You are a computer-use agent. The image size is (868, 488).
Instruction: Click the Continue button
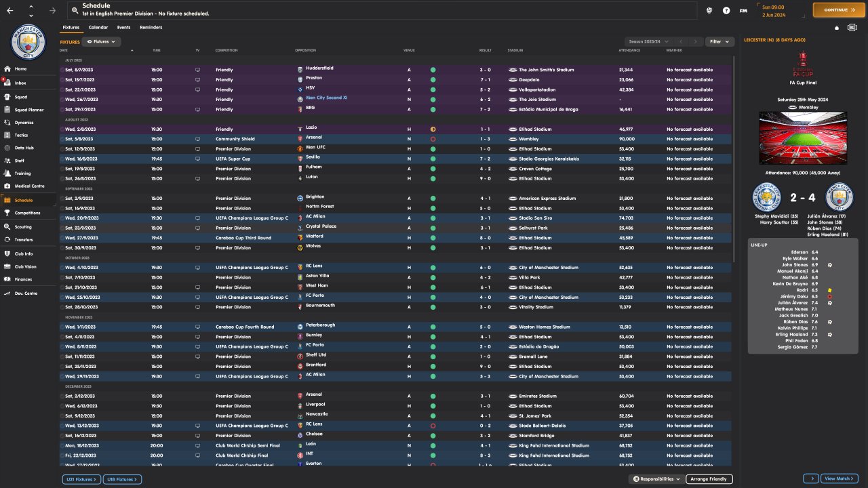pyautogui.click(x=839, y=10)
